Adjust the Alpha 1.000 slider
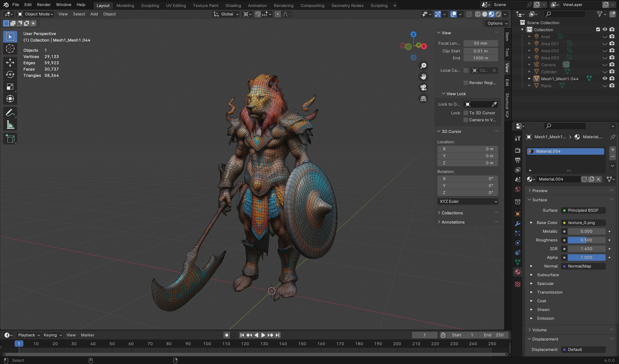 [x=586, y=258]
